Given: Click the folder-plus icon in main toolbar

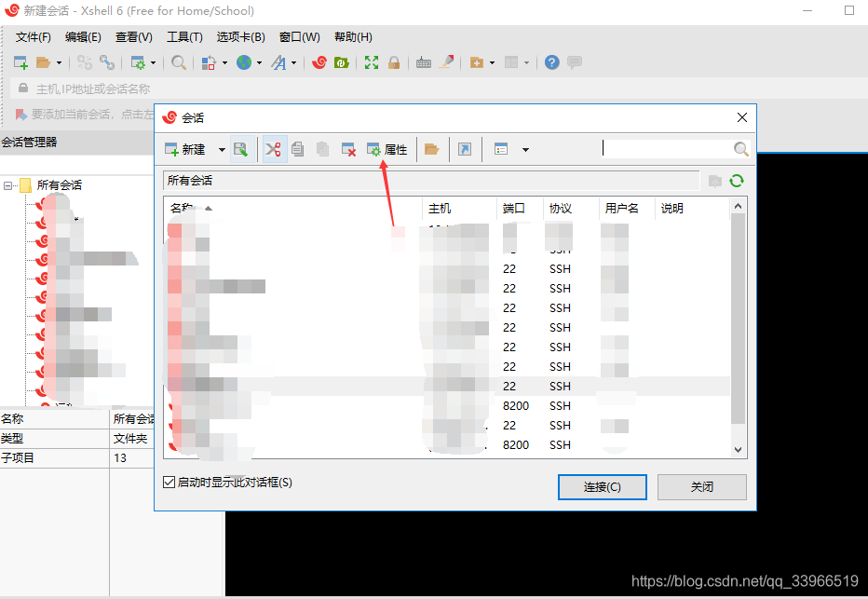Looking at the screenshot, I should [476, 62].
